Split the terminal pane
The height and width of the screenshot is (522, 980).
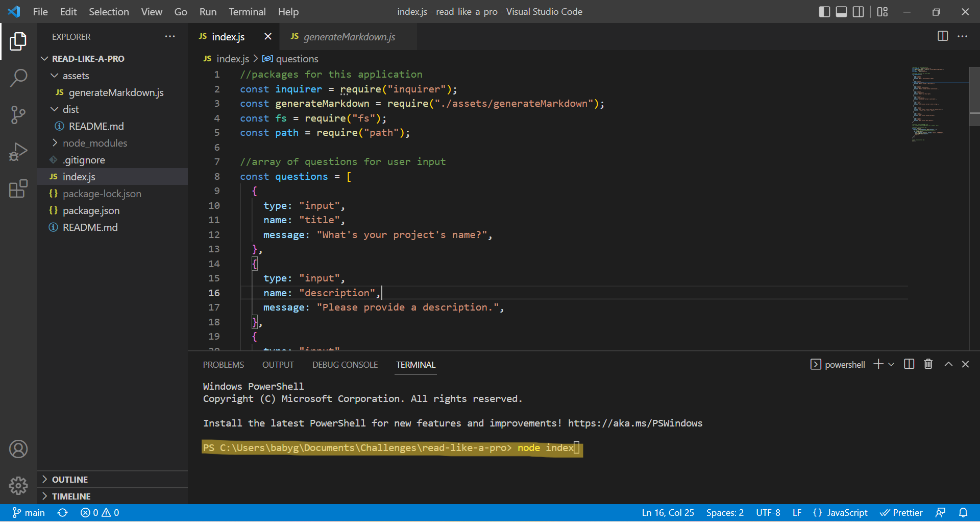(x=909, y=364)
